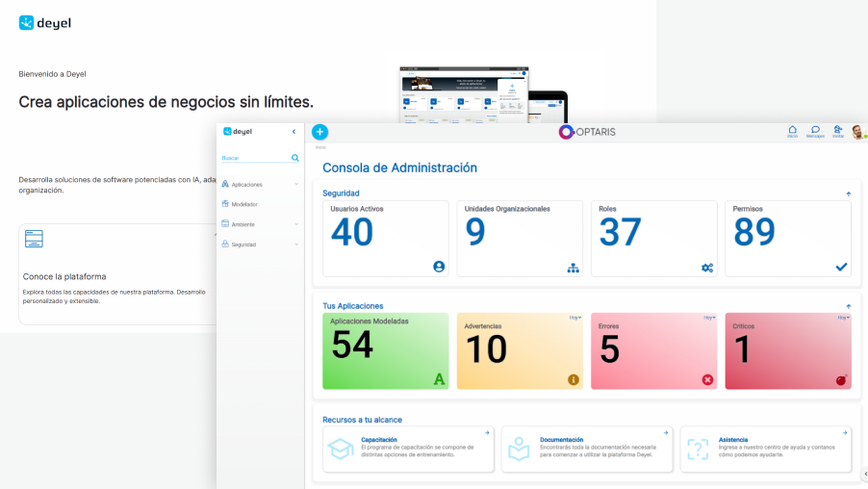Viewport: 868px width, 489px height.
Task: Collapse the Seguridad section arrow
Action: coord(848,193)
